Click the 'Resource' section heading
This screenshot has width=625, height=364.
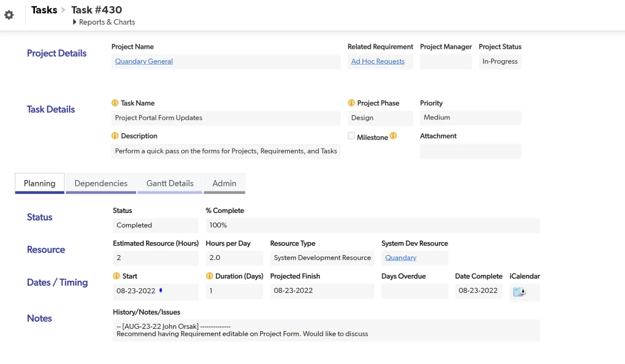click(x=46, y=250)
